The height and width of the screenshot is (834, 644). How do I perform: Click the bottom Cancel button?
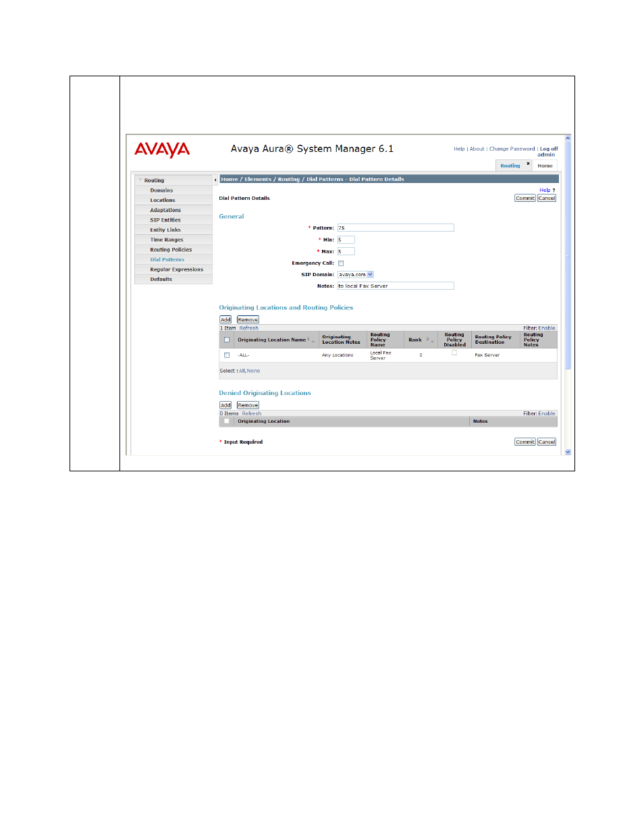tap(547, 442)
